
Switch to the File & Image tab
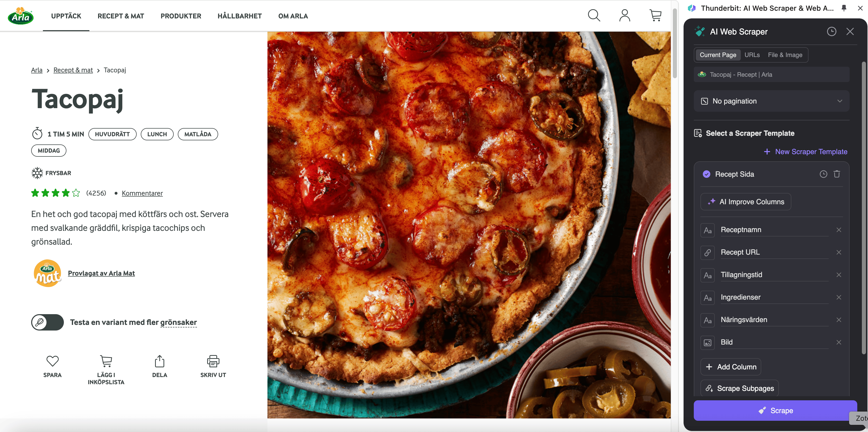tap(785, 55)
